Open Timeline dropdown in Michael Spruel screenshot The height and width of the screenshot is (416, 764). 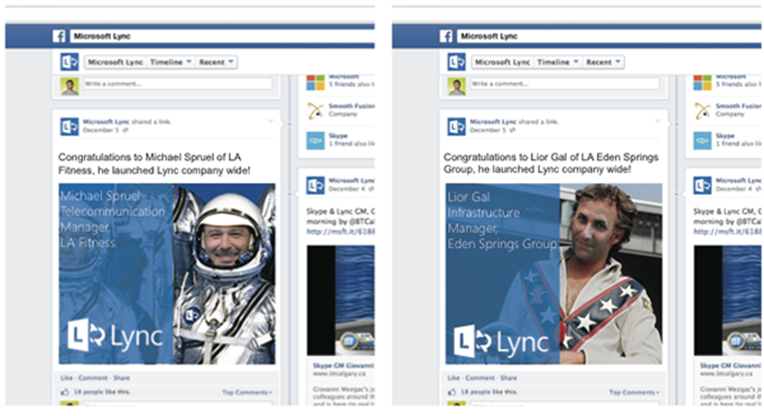click(x=171, y=62)
